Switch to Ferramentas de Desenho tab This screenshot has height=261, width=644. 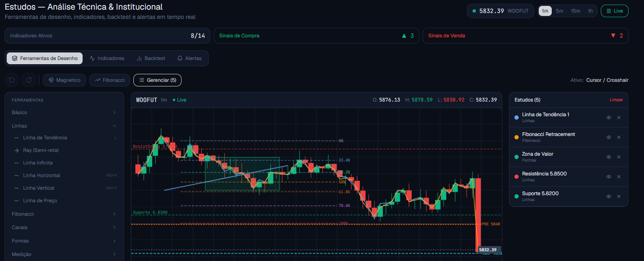[44, 58]
